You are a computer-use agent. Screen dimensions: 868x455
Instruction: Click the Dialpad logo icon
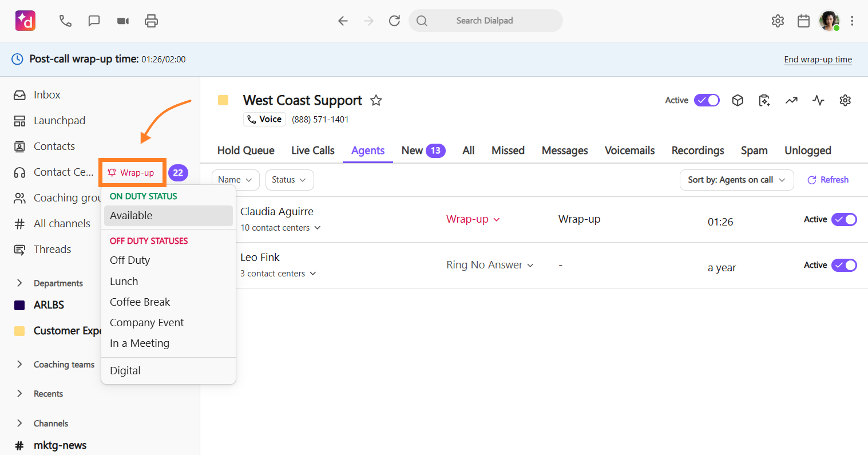(x=25, y=21)
